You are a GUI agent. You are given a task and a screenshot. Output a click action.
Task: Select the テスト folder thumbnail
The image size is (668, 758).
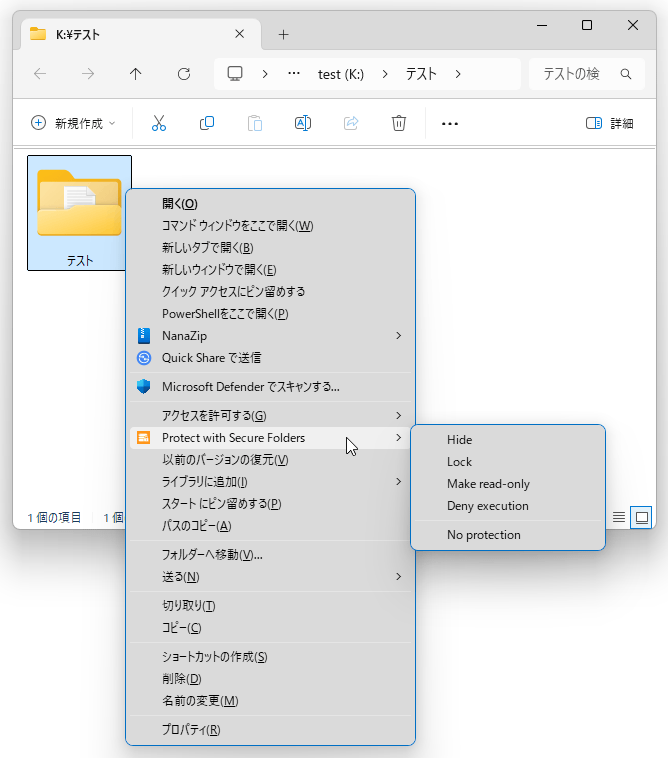pyautogui.click(x=79, y=213)
